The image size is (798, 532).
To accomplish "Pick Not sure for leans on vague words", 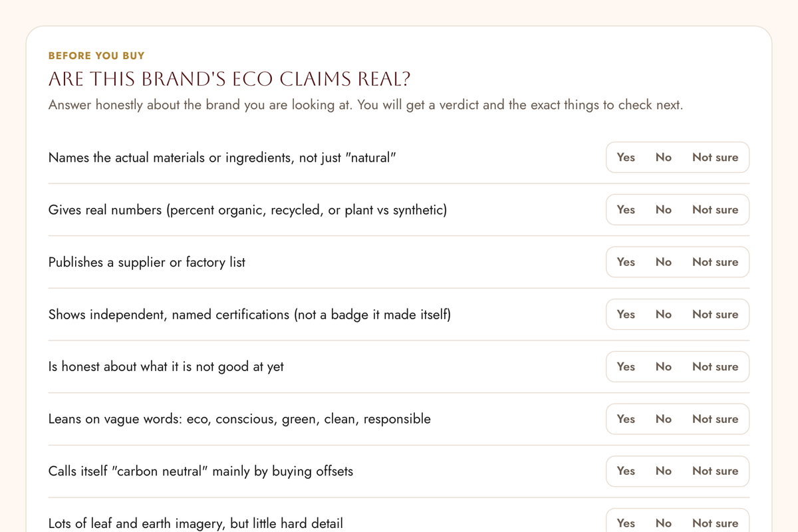I will click(x=715, y=419).
